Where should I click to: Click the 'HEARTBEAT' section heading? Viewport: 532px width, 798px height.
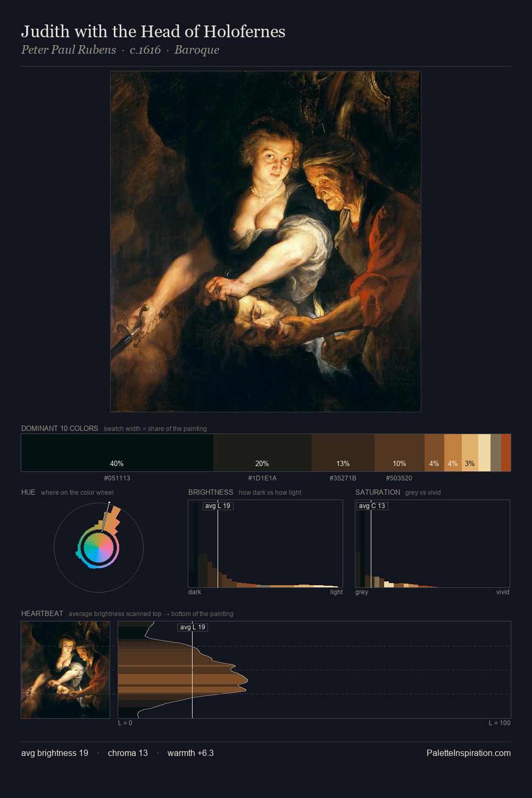42,613
